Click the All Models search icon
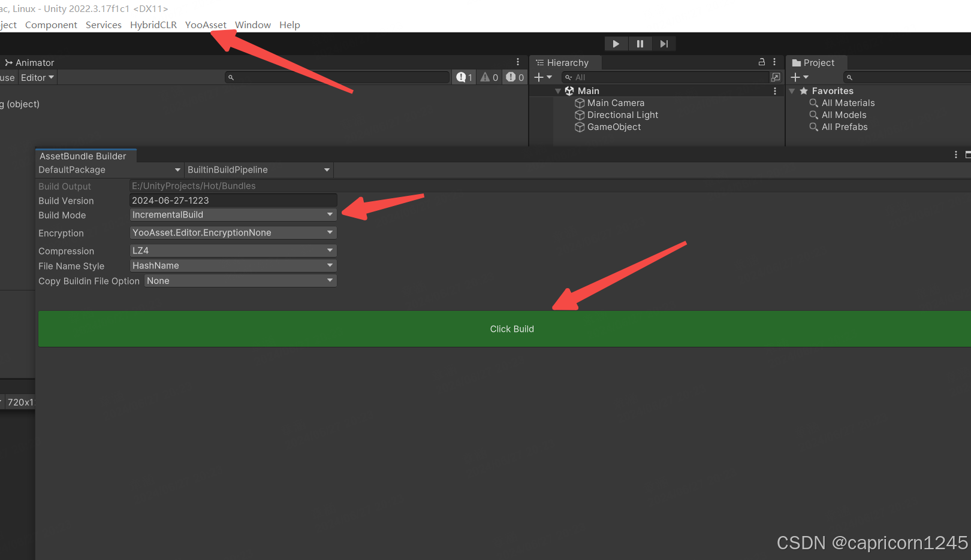 (x=814, y=115)
